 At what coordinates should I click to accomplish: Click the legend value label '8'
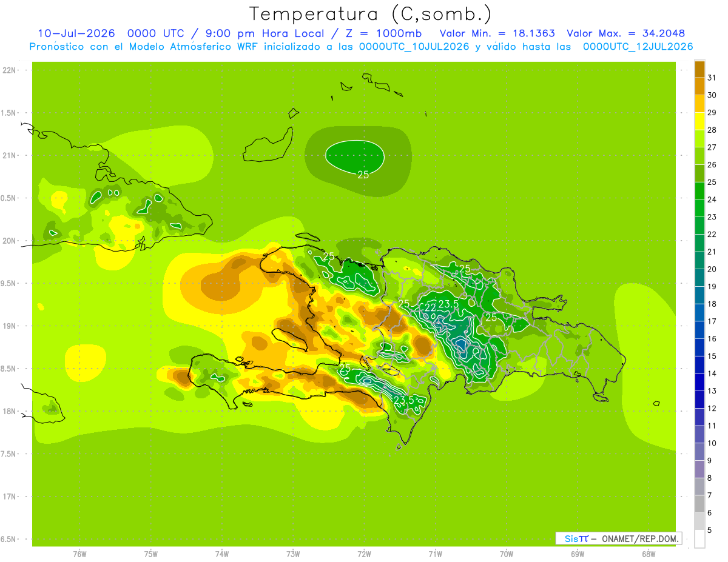(x=709, y=478)
